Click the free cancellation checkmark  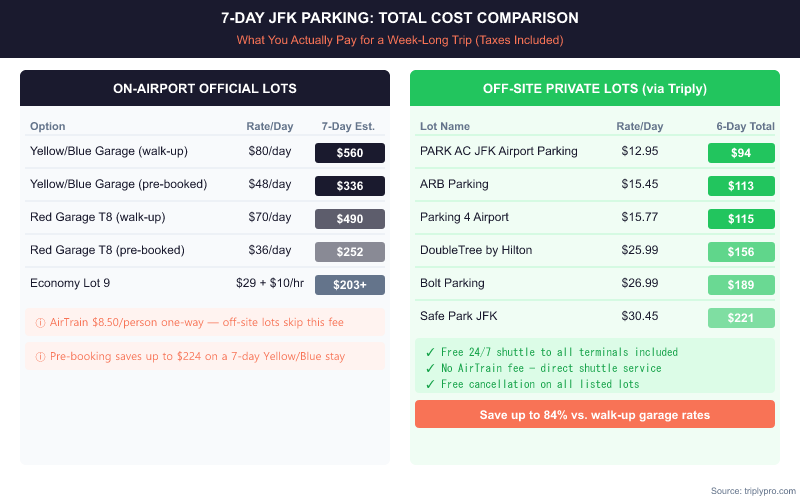[x=429, y=384]
